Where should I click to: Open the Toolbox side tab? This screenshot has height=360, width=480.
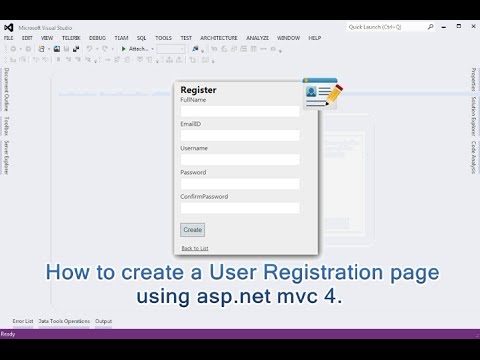click(6, 126)
